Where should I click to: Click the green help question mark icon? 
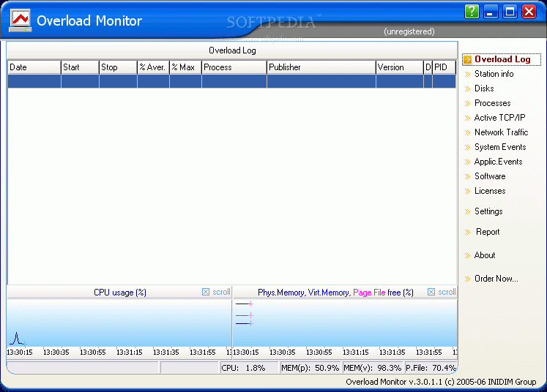[472, 12]
